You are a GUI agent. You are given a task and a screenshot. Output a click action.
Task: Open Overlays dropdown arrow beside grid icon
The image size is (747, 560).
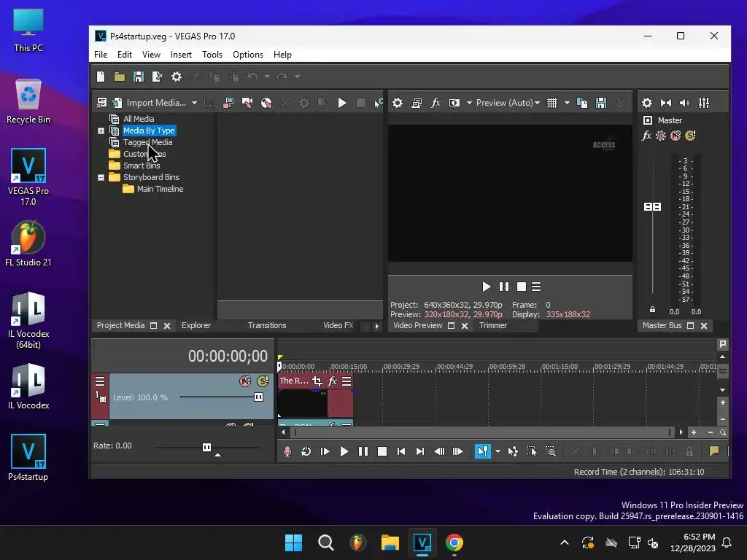click(x=567, y=103)
